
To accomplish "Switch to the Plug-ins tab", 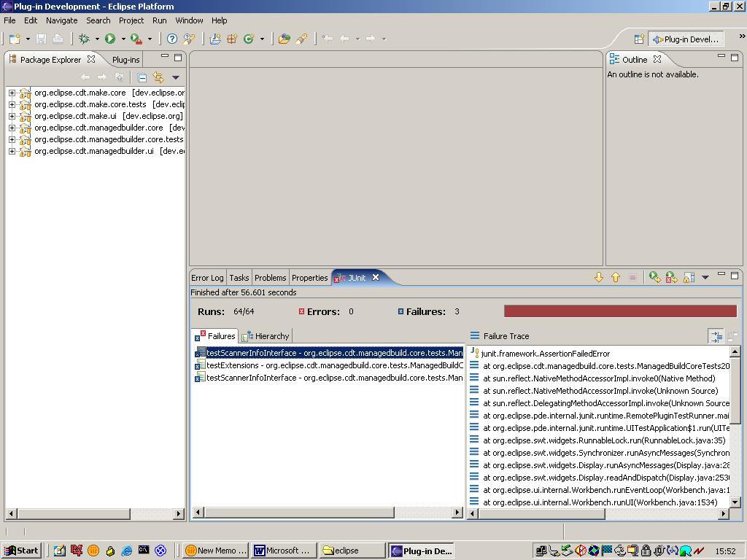I will [x=125, y=60].
